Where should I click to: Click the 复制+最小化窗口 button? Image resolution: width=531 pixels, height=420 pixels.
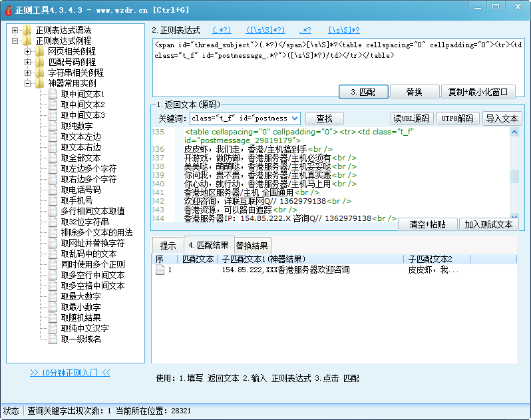[x=478, y=92]
